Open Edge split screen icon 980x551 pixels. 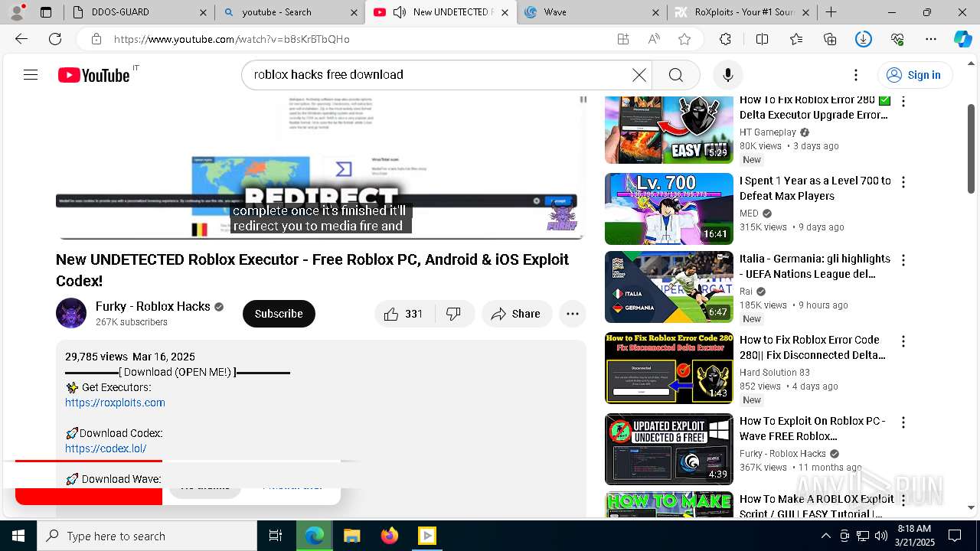pos(762,39)
